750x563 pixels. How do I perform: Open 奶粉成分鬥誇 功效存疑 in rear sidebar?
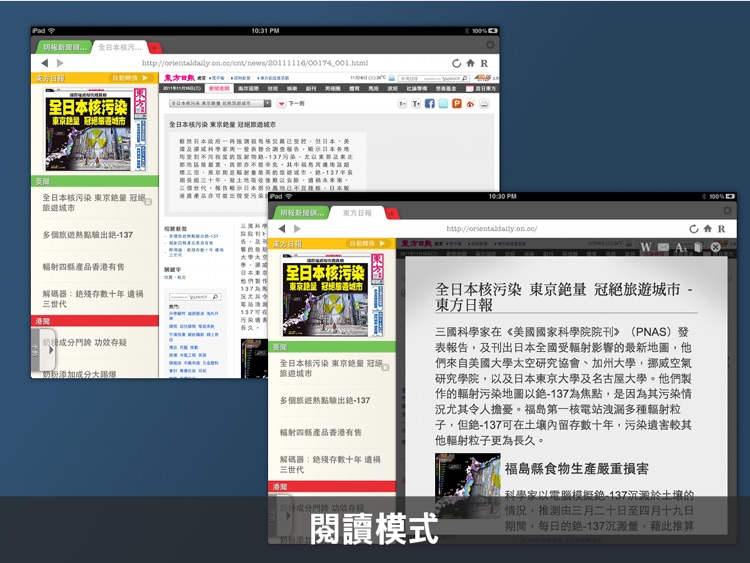(85, 342)
